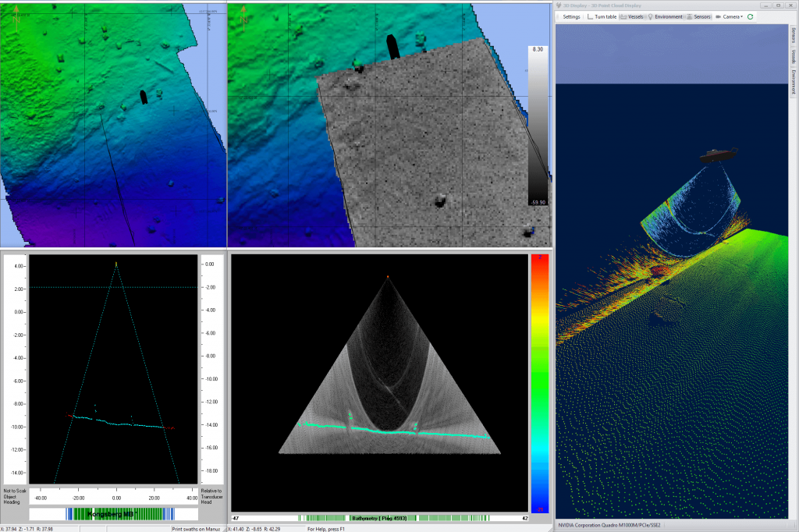Open the Camera dropdown menu
This screenshot has width=799, height=532.
(x=730, y=16)
